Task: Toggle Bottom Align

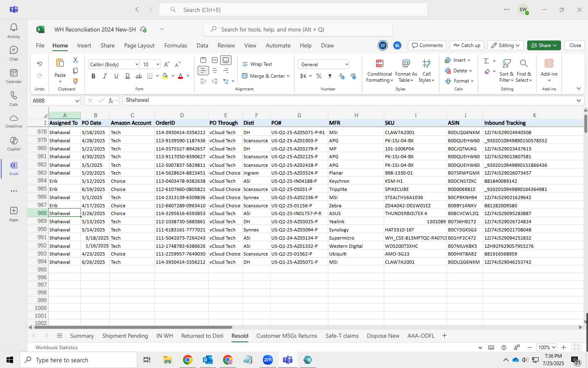Action: tap(226, 60)
